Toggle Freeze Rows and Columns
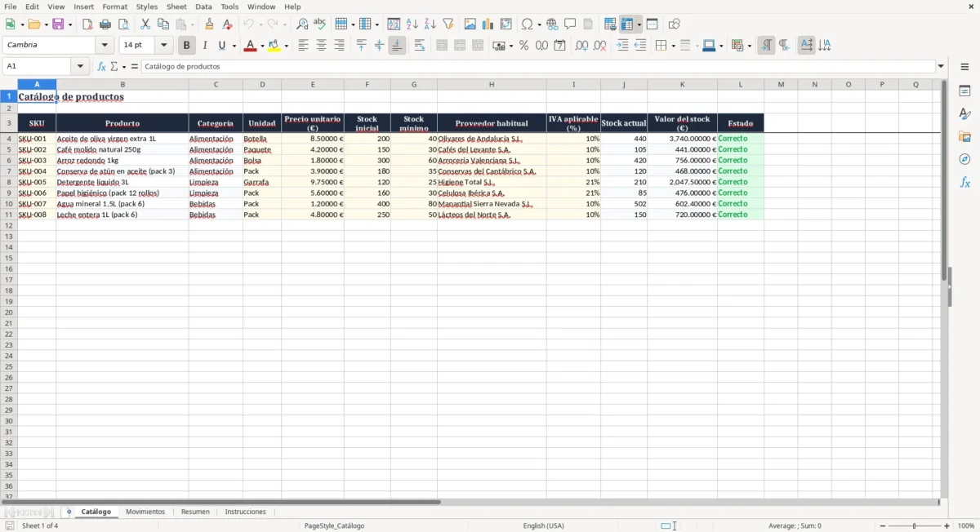980x532 pixels. 627,24
